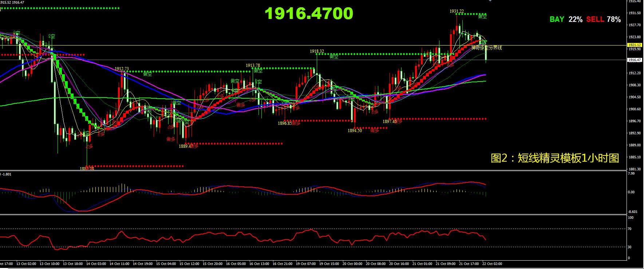The height and width of the screenshot is (269, 644).
Task: Click the 14 Oct 11:00 time label
Action: pyautogui.click(x=119, y=264)
